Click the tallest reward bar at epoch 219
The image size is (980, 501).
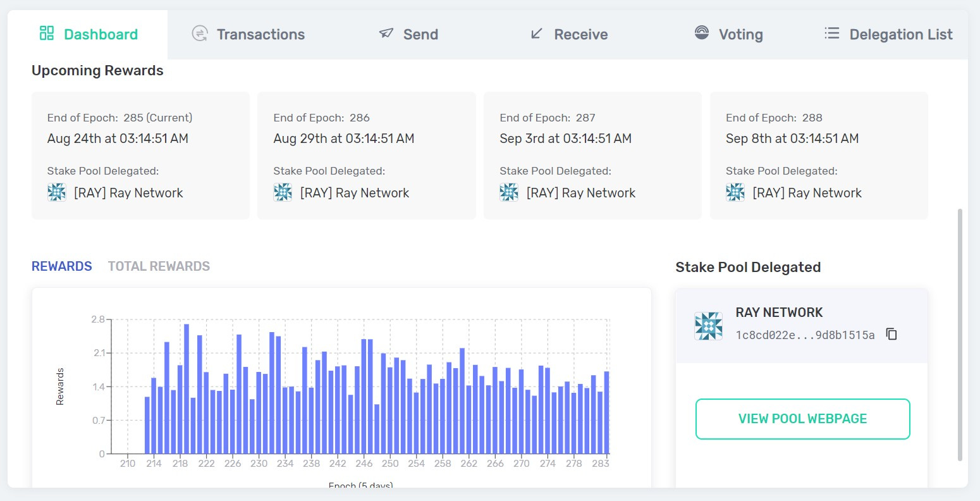coord(187,389)
